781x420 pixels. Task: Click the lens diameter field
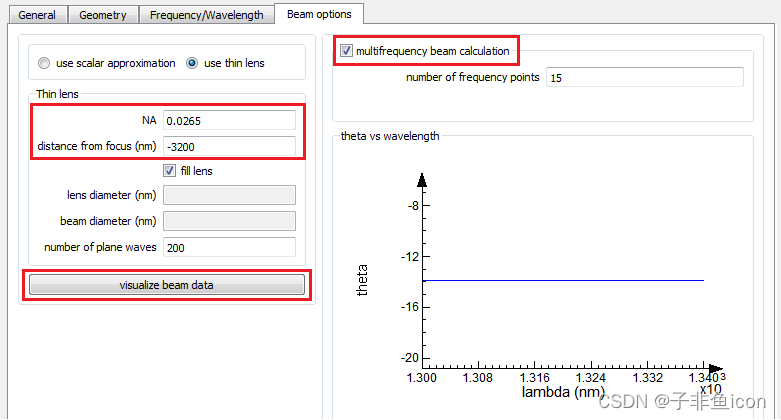click(229, 195)
